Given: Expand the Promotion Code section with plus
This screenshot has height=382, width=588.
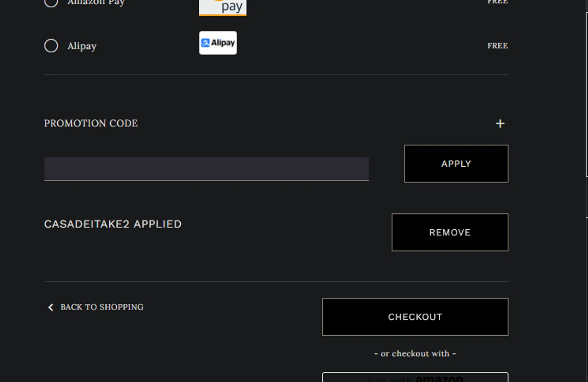Looking at the screenshot, I should 500,124.
